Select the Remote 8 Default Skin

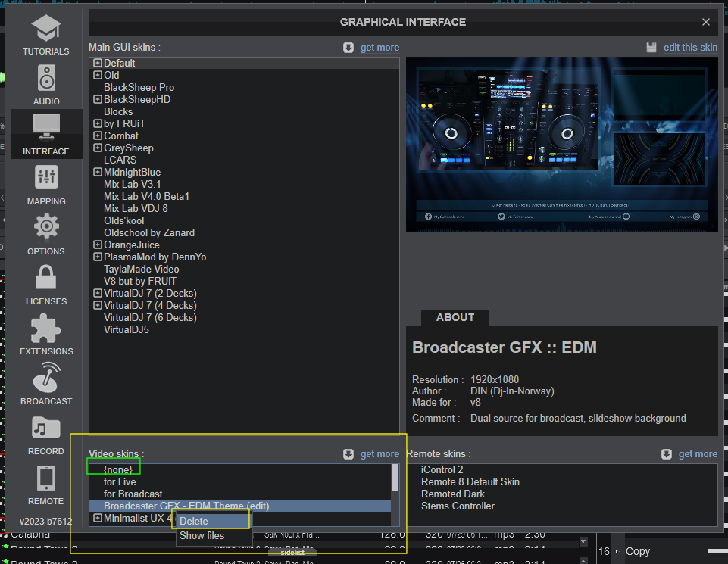pyautogui.click(x=470, y=482)
